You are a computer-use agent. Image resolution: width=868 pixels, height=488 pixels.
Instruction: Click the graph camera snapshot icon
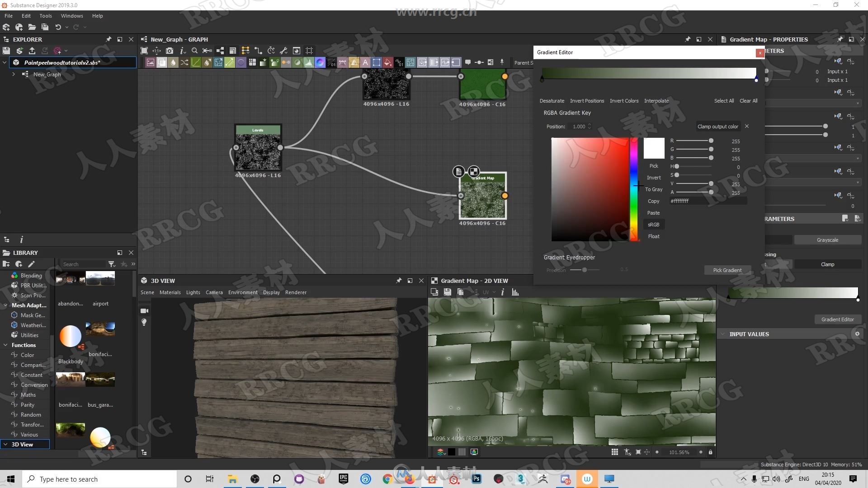click(x=170, y=51)
